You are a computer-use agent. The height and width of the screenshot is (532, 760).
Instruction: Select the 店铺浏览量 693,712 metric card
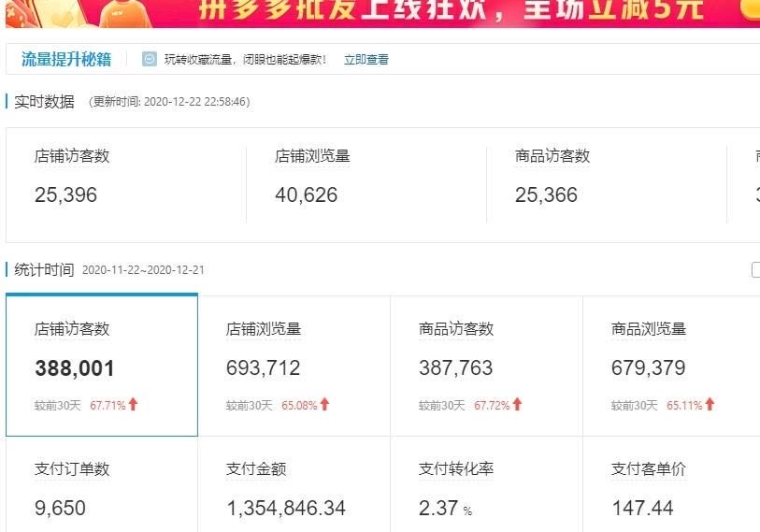coord(294,366)
